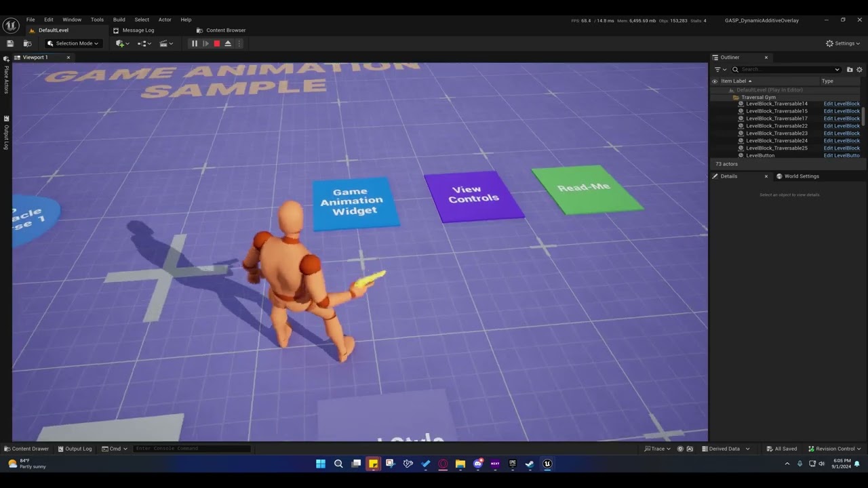This screenshot has width=868, height=488.
Task: Open Outliner settings gear
Action: pos(859,70)
